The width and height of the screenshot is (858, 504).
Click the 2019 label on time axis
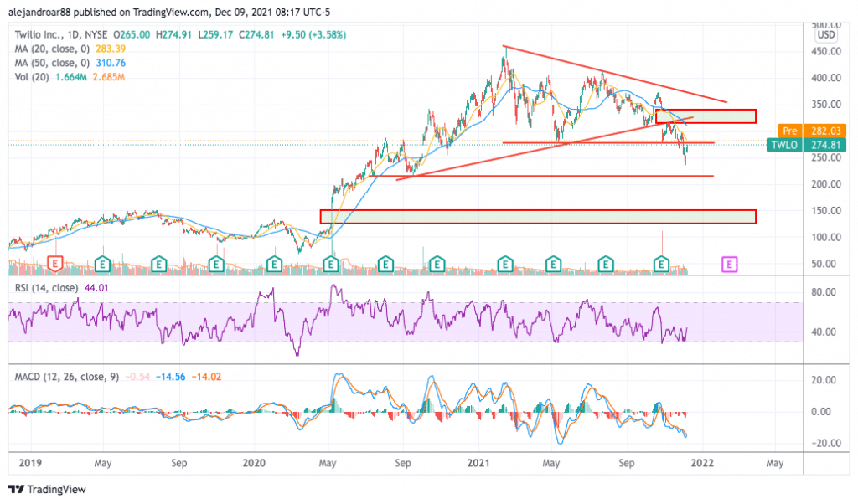(30, 463)
